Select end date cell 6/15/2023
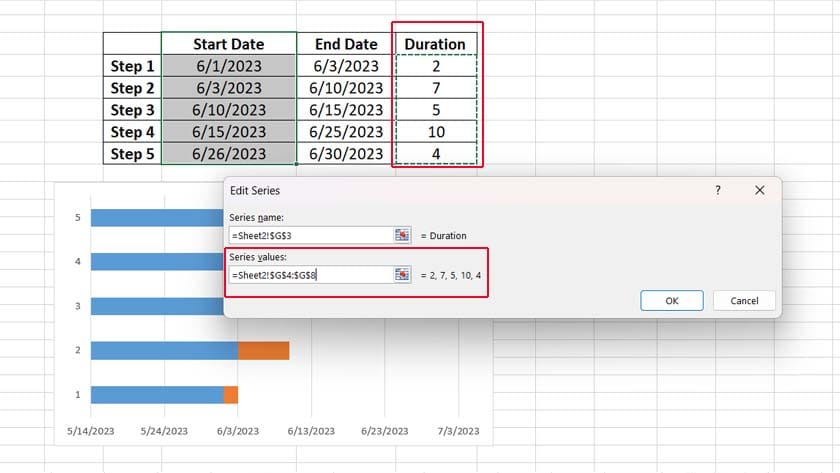 click(x=346, y=110)
